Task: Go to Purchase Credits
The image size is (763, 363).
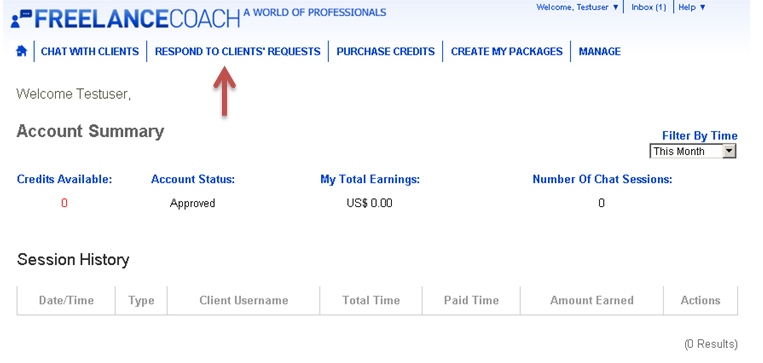Action: [x=385, y=52]
